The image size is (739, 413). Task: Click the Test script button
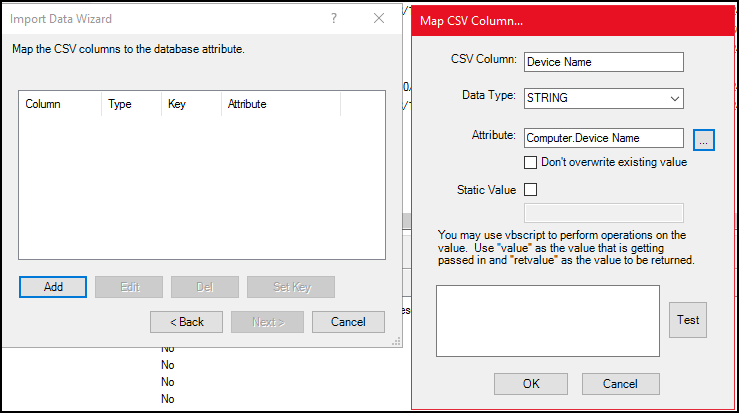687,320
